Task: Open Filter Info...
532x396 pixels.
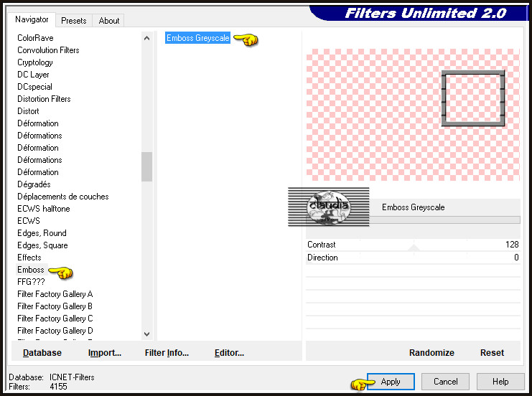Action: click(x=167, y=353)
